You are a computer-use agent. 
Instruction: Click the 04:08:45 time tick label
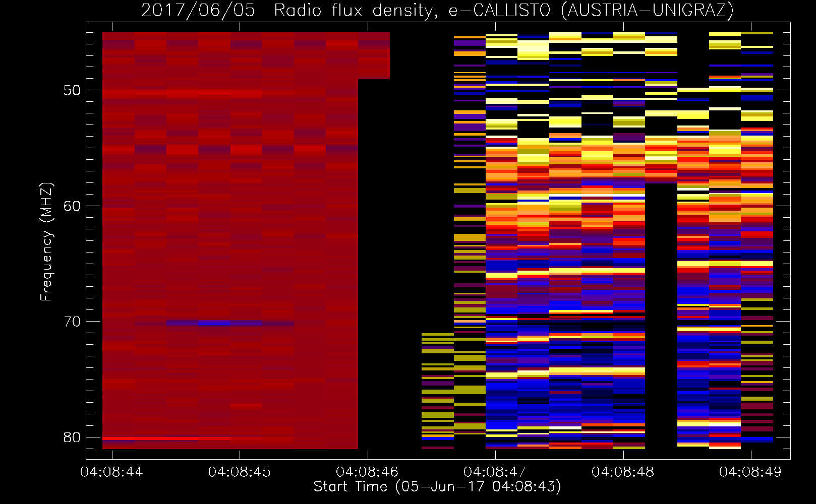click(x=239, y=472)
